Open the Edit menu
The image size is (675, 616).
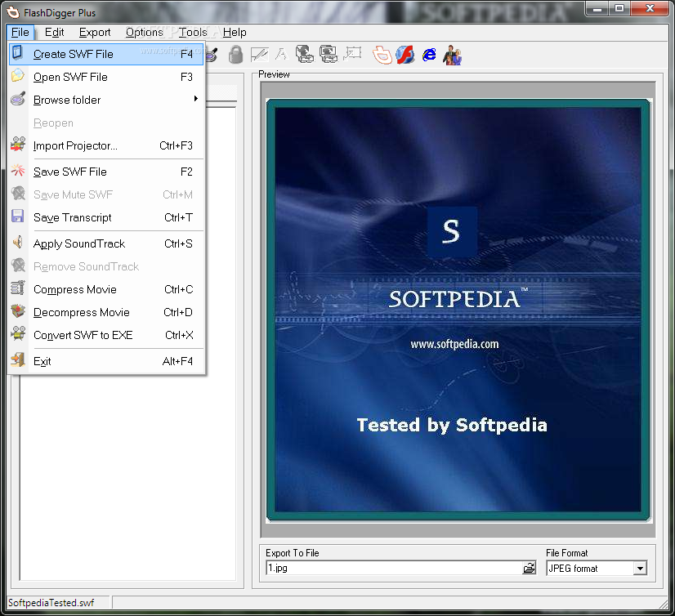point(54,33)
